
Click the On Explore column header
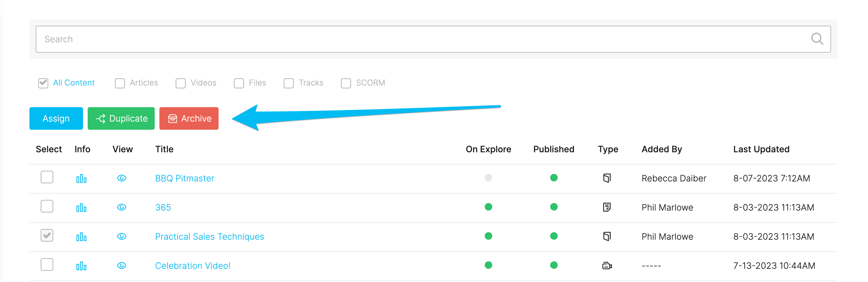coord(488,149)
